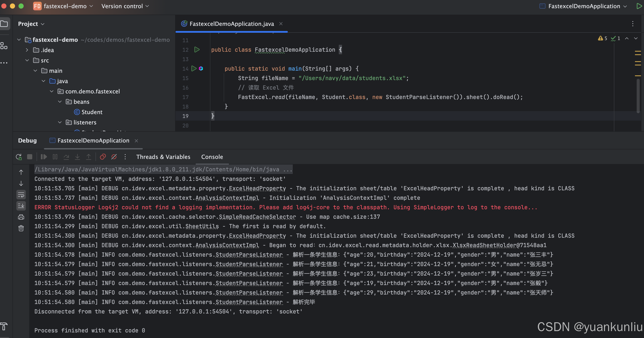This screenshot has width=644, height=338.
Task: Click the View Breakpoints icon
Action: (103, 157)
